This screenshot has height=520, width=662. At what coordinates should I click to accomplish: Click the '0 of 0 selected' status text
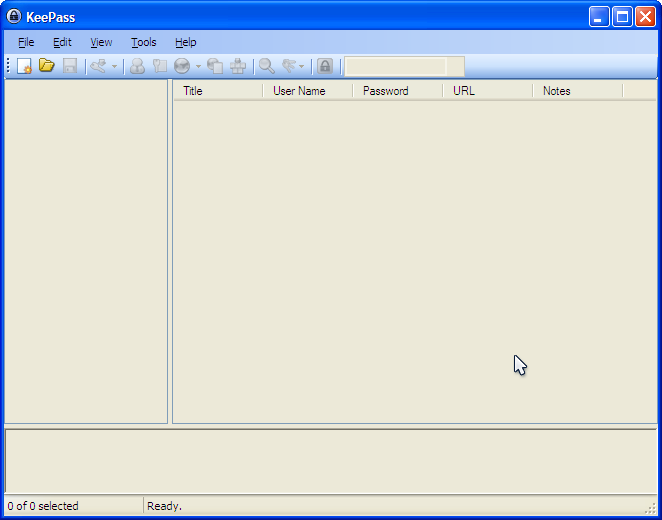pos(43,506)
